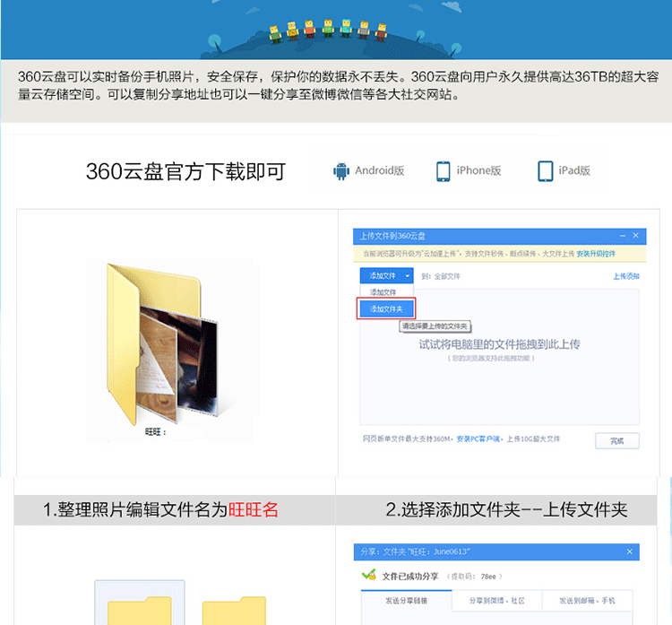This screenshot has height=625, width=672.
Task: Close the 上传文件到360云盘 dialog
Action: click(635, 236)
